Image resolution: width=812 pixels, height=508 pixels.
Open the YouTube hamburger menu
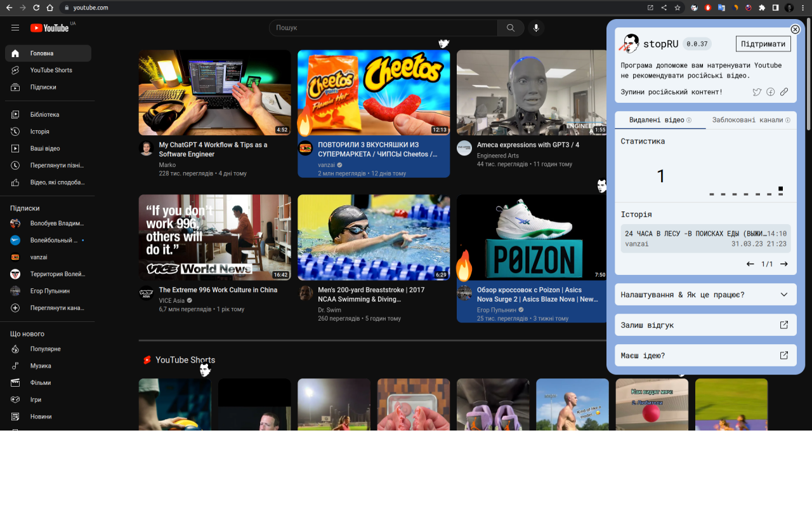point(15,28)
